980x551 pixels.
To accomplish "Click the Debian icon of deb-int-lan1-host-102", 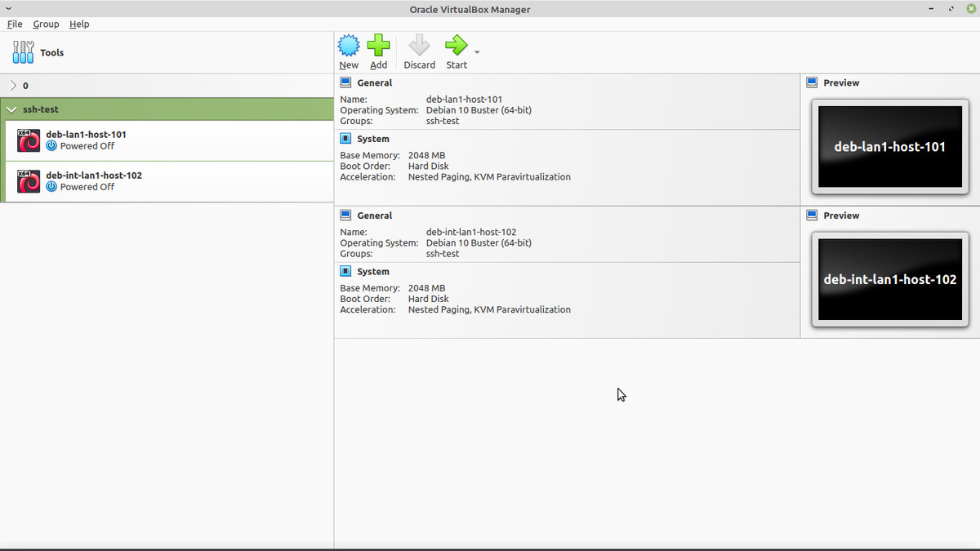I will point(29,181).
